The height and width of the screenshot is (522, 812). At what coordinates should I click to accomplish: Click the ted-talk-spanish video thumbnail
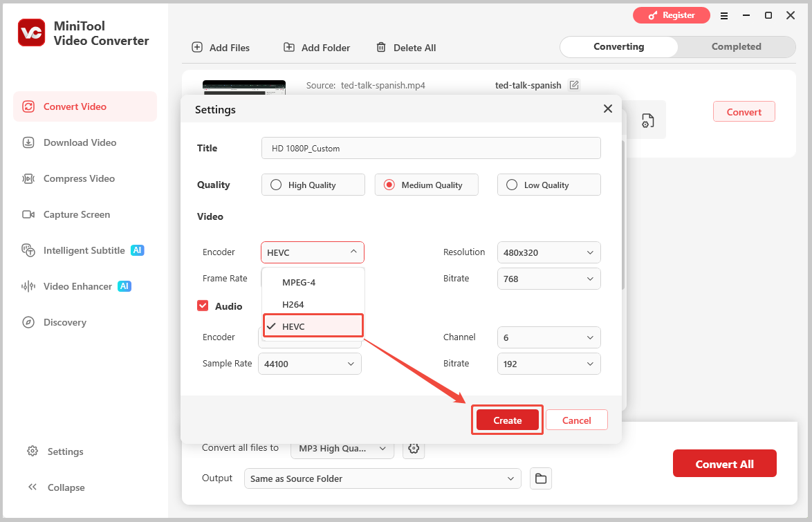(244, 87)
